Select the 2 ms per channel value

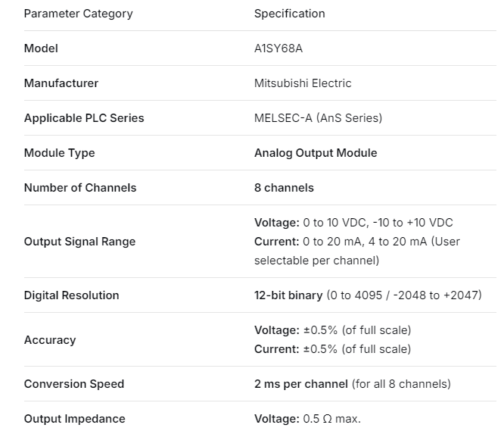[301, 384]
